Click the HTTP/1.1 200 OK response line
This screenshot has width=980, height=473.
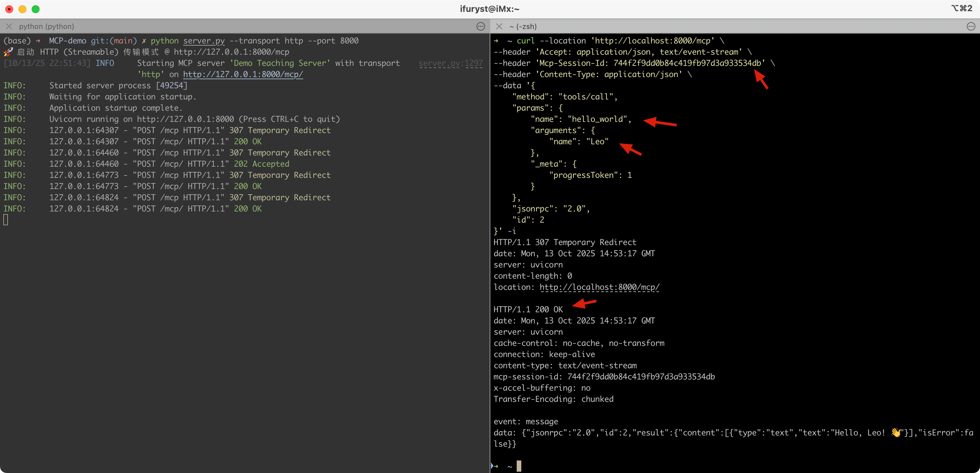pos(528,310)
